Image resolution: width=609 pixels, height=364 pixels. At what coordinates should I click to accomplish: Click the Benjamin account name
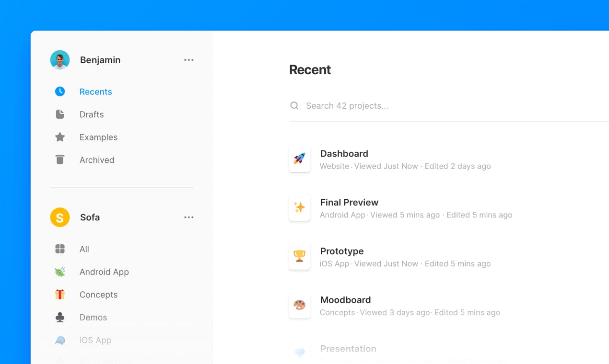coord(100,60)
